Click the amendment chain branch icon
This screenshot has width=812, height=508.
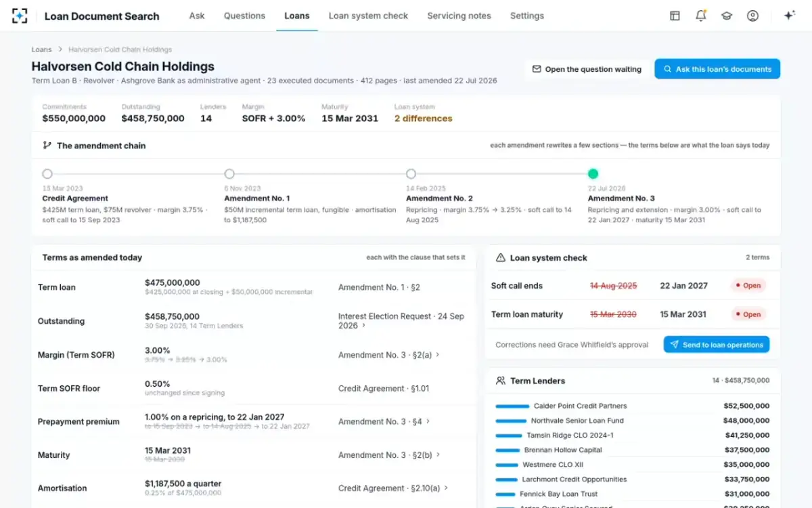point(47,146)
